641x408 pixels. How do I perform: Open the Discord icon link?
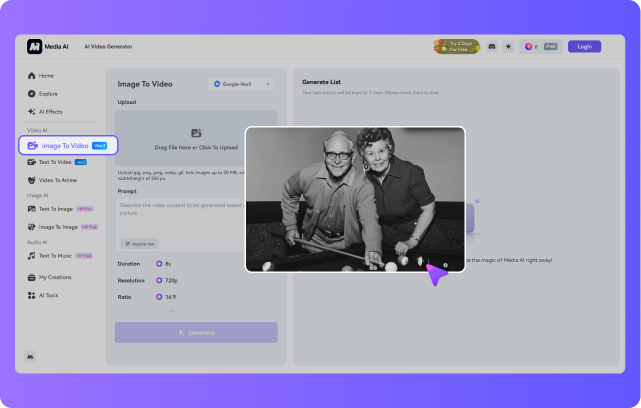[492, 47]
